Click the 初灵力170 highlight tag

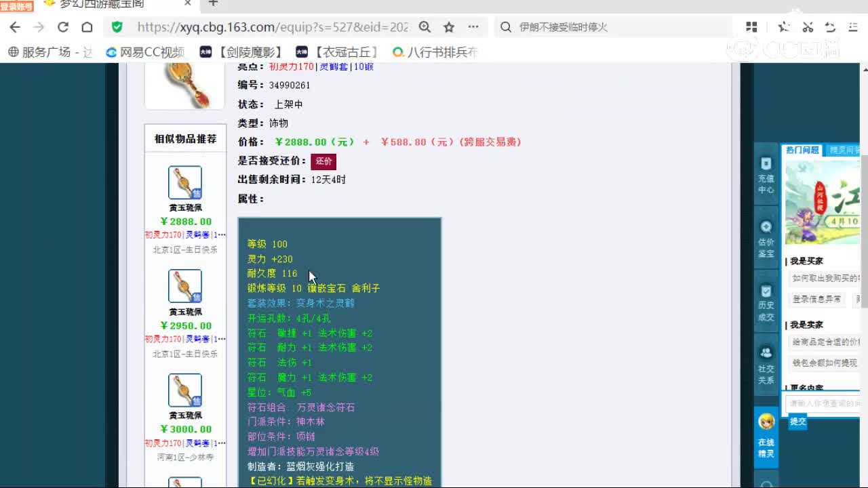click(x=292, y=67)
